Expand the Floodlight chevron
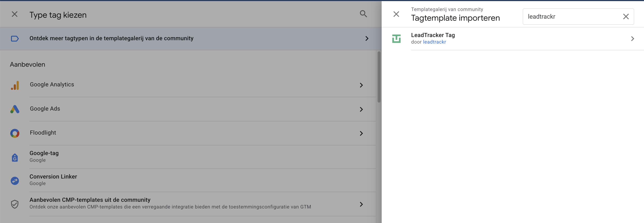Screen dimensions: 644x223 click(x=361, y=133)
